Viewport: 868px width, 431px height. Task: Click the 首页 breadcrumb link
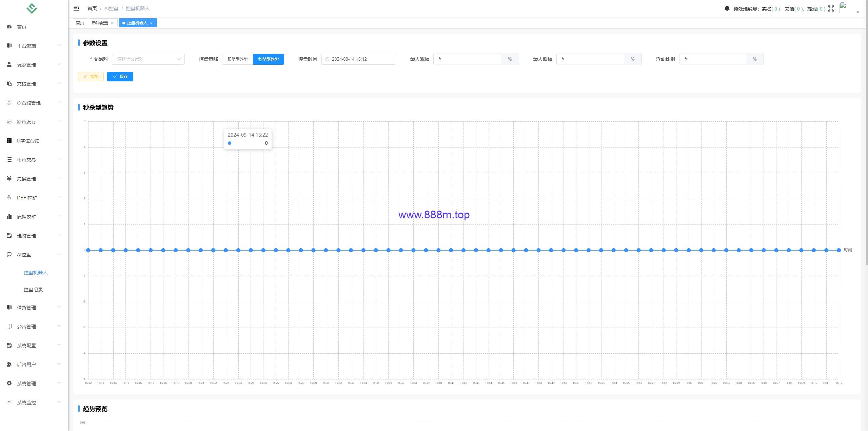(x=92, y=8)
